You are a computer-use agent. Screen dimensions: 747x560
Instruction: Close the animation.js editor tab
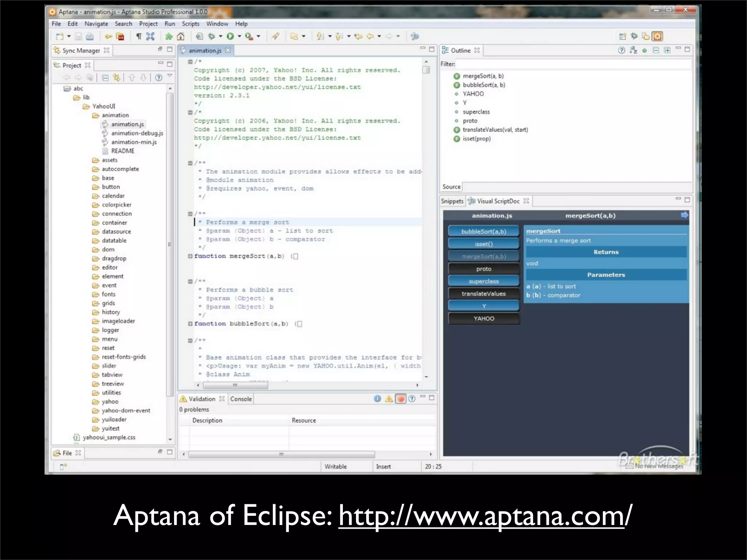(228, 50)
